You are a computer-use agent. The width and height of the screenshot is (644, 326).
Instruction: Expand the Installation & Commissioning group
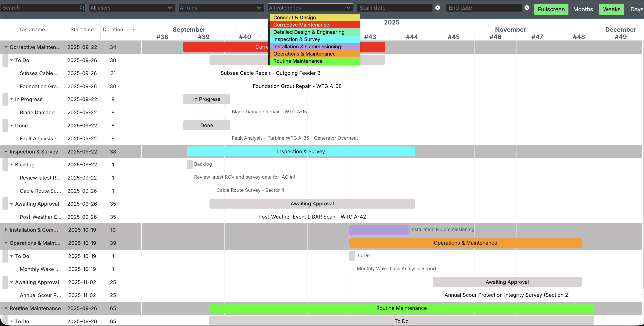click(x=6, y=230)
